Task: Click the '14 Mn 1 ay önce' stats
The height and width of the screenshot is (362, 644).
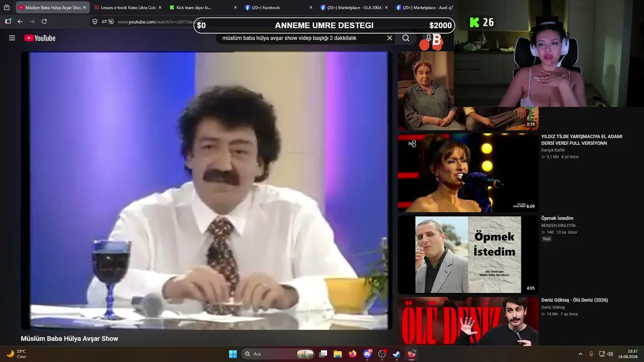Action: (559, 314)
